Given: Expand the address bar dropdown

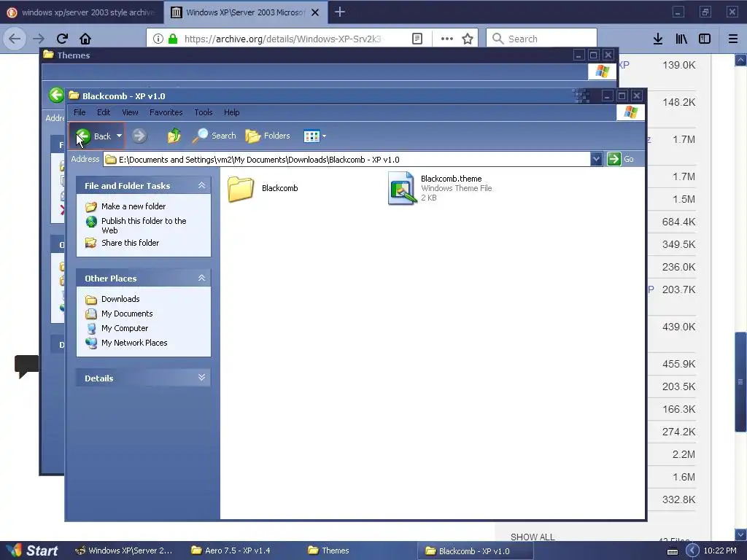Looking at the screenshot, I should point(596,159).
